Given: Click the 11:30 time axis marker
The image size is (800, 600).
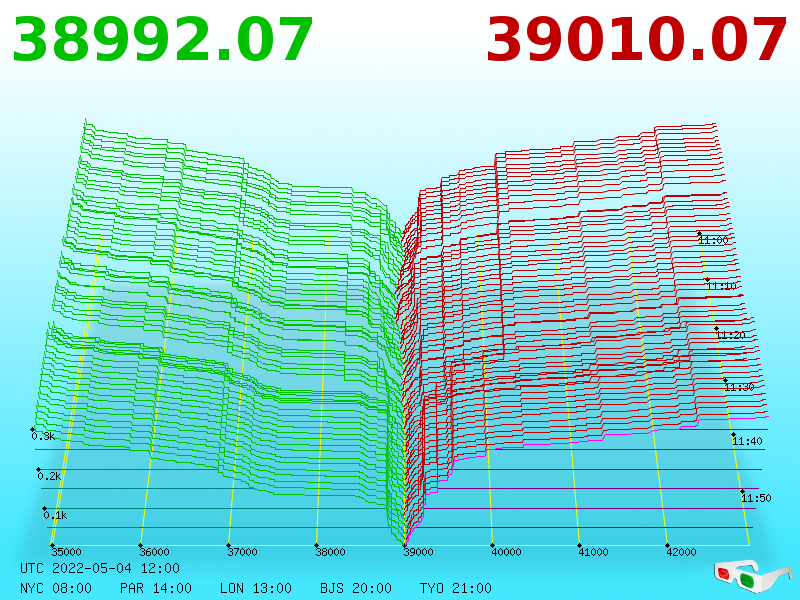Looking at the screenshot, I should pos(739,387).
